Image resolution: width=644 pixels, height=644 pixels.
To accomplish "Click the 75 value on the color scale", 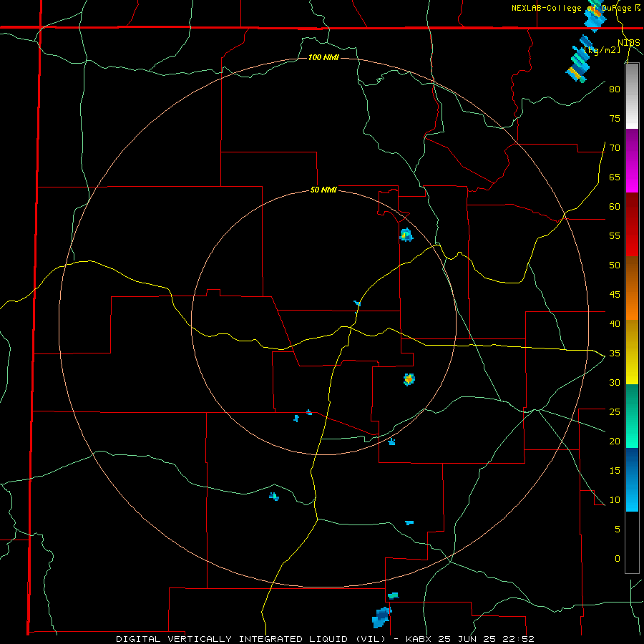I will point(615,118).
